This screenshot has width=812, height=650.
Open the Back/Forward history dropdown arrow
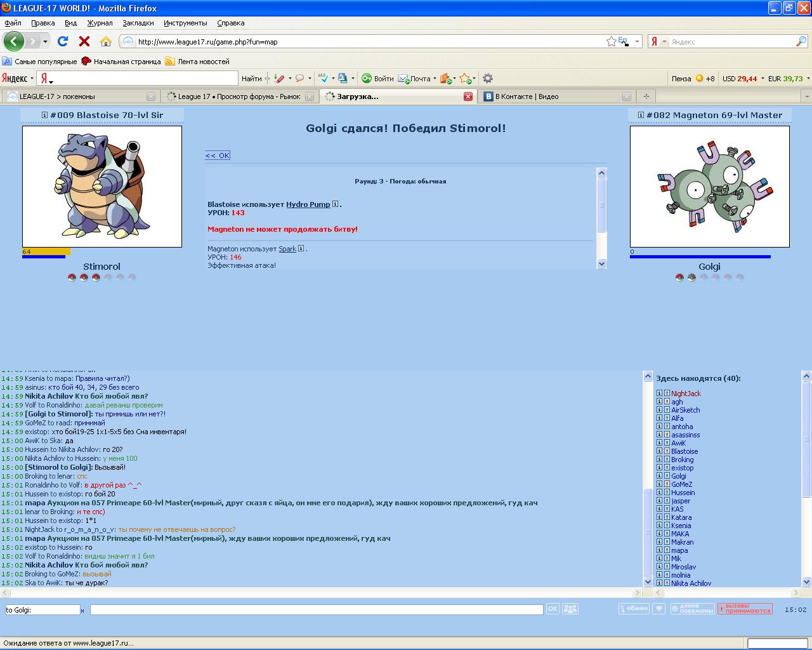pyautogui.click(x=45, y=42)
